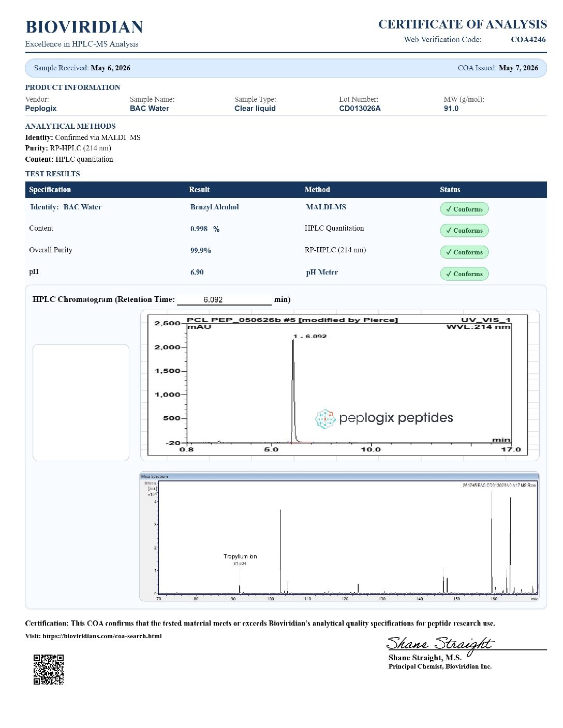Click the Specification column header
Viewport: 563px width, 728px height.
(50, 190)
